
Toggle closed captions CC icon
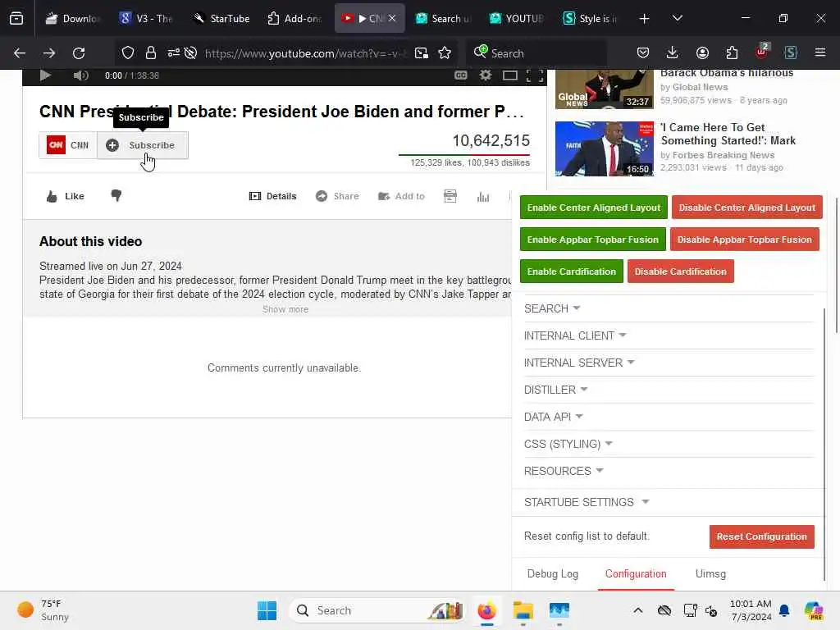[461, 75]
